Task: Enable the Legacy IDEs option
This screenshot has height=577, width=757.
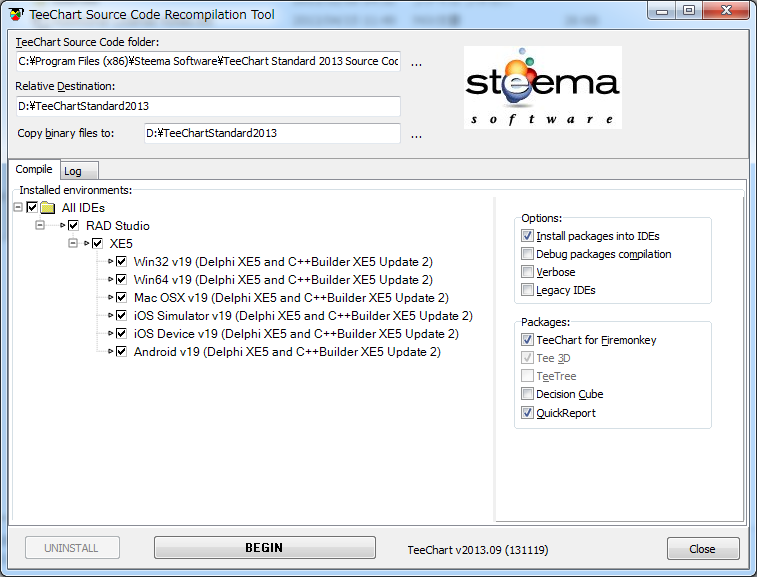Action: 527,290
